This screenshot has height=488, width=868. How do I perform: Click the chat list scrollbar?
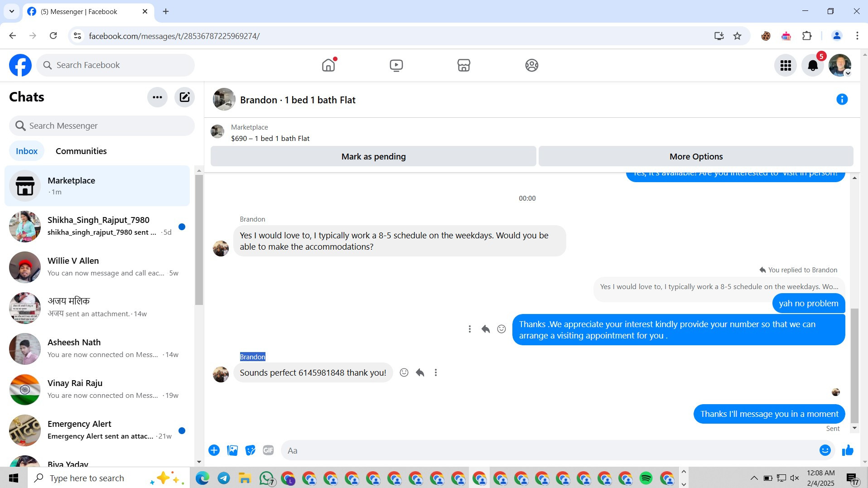[x=198, y=240]
